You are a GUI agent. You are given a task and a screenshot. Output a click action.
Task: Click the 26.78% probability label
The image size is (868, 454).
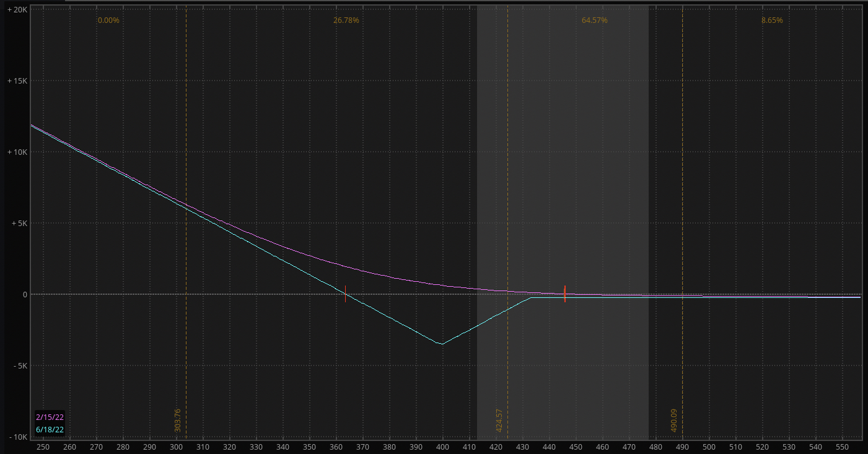(346, 20)
